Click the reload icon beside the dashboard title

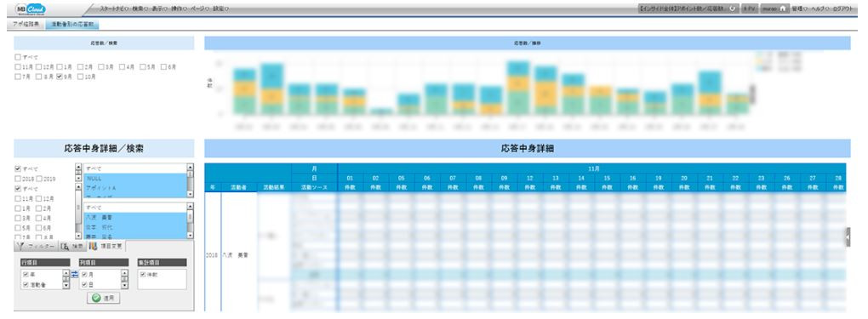733,9
